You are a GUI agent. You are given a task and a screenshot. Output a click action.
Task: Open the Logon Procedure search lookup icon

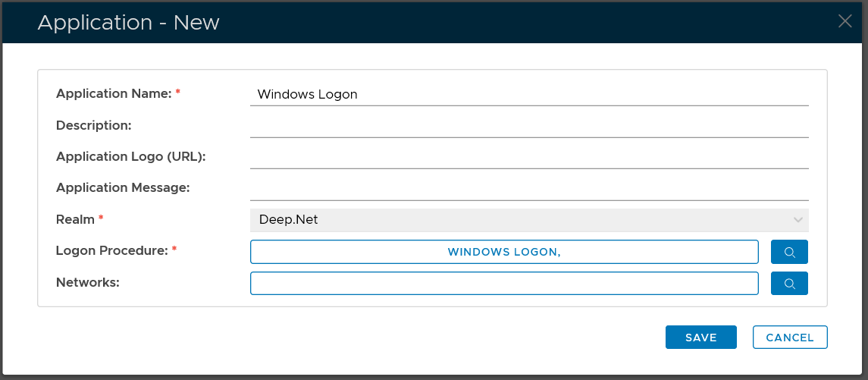pos(789,252)
